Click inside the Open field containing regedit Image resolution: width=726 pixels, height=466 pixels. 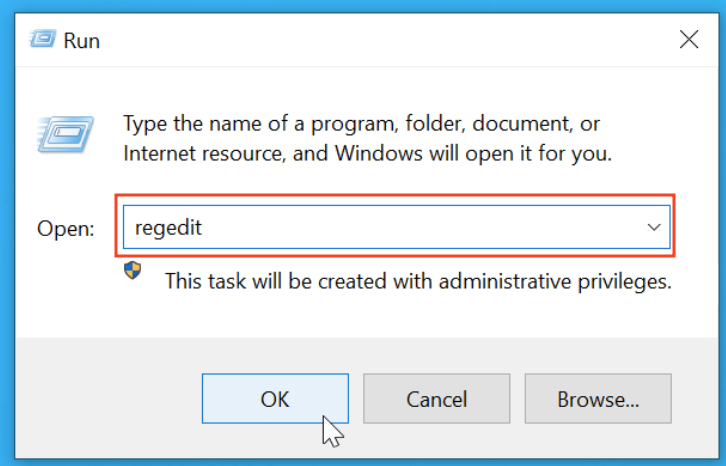click(x=380, y=227)
